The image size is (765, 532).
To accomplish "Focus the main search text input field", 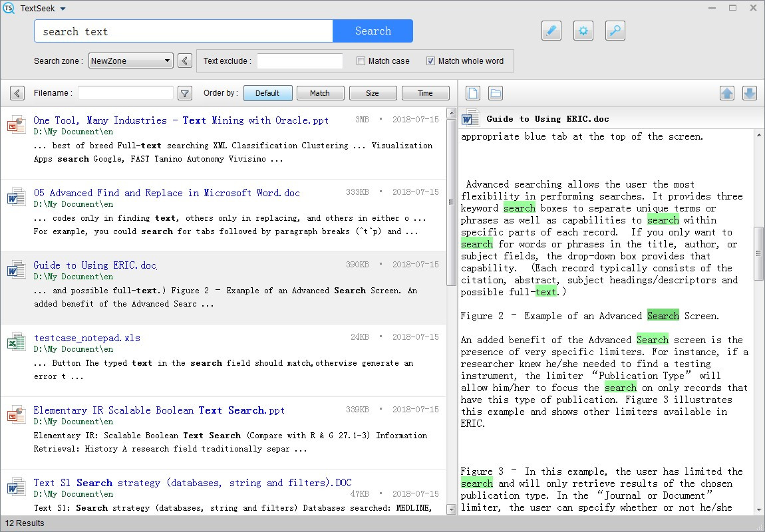I will pyautogui.click(x=184, y=31).
